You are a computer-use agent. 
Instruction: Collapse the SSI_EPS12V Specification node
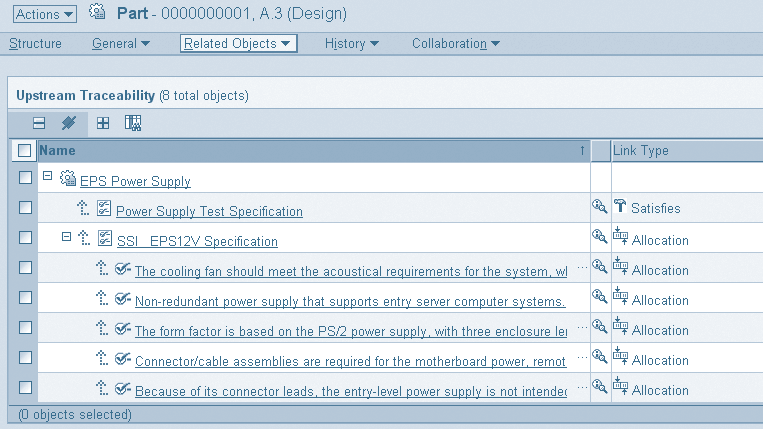click(x=67, y=237)
